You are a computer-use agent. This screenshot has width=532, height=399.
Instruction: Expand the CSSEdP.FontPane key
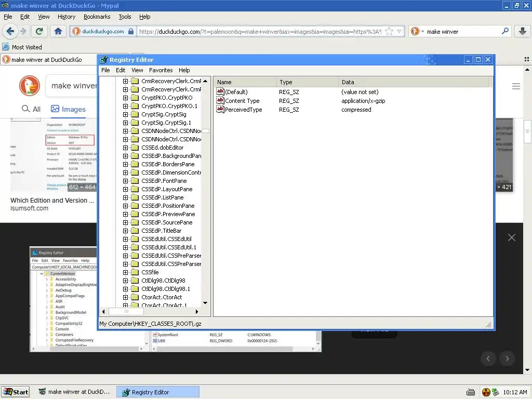(125, 181)
